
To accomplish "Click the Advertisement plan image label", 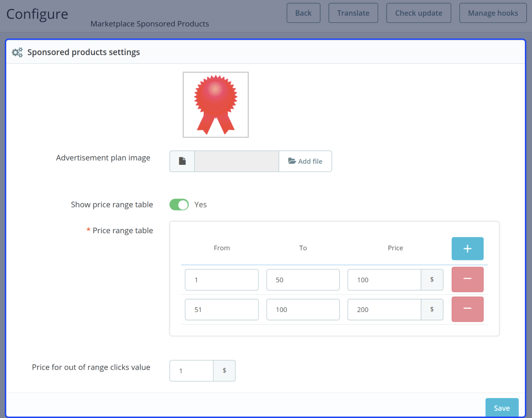I will tap(103, 158).
